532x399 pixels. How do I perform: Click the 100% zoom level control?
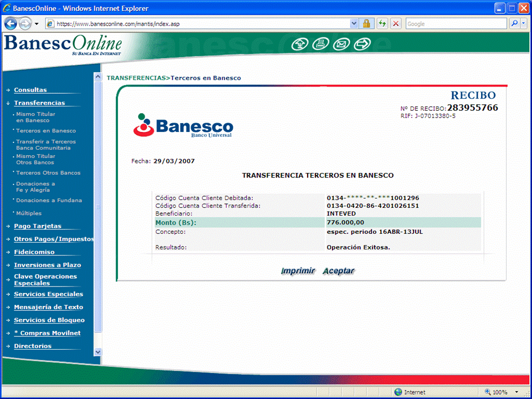[x=499, y=392]
